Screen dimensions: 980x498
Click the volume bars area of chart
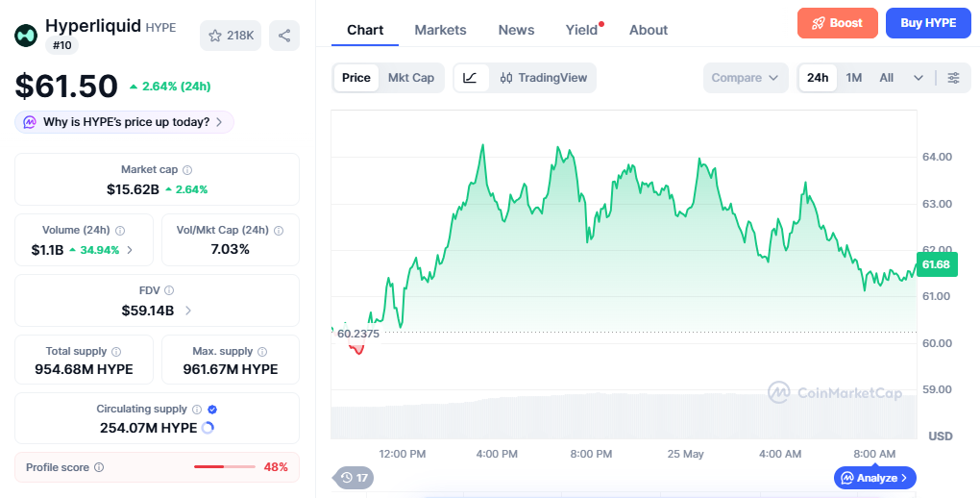[x=624, y=416]
